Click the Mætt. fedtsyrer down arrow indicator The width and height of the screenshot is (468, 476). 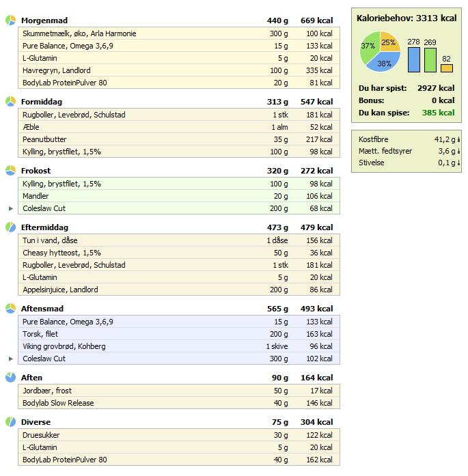pos(458,151)
